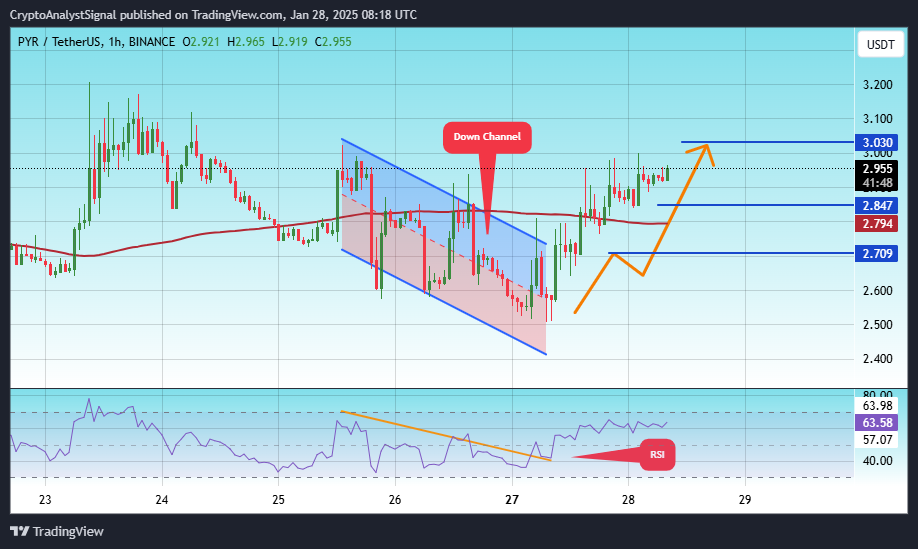
Task: Click the RSI value label 63.58
Action: point(876,423)
